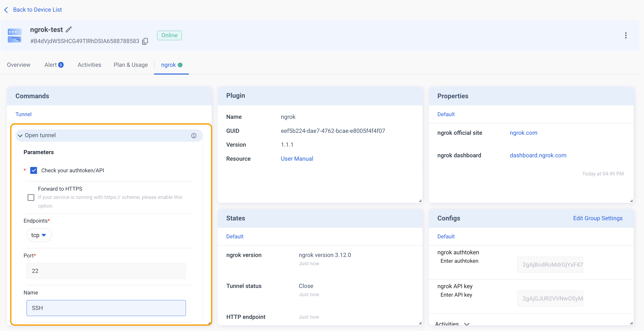Click the plugin Version 1.1.1 value
Screen dimensions: 644x331
(x=287, y=145)
